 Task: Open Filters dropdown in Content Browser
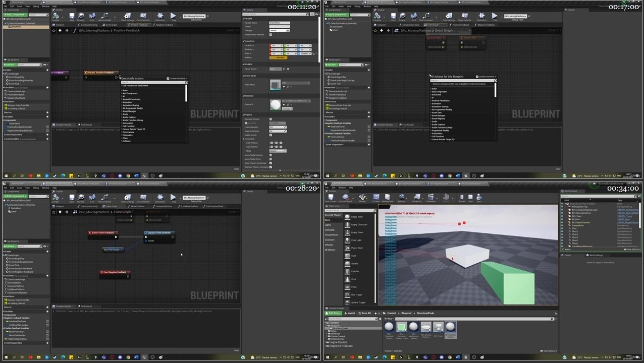(x=388, y=319)
